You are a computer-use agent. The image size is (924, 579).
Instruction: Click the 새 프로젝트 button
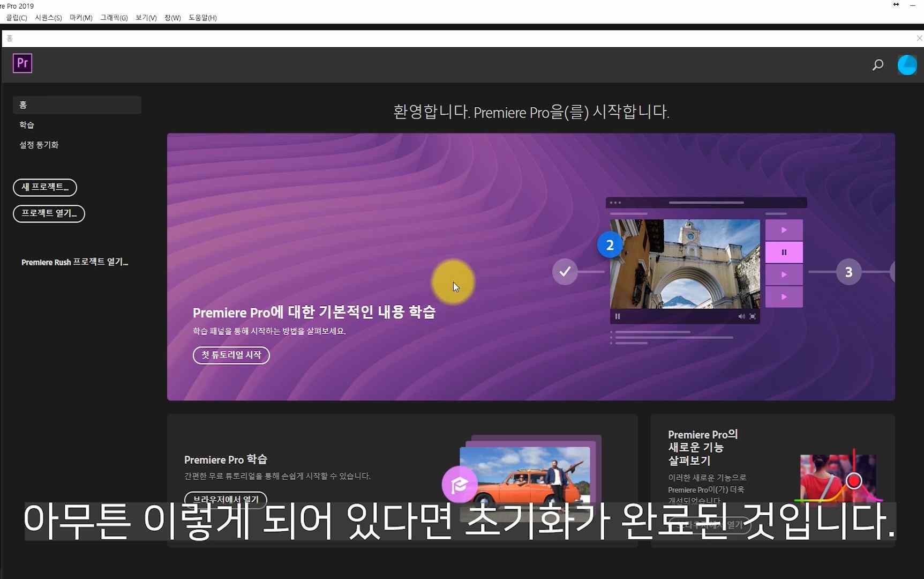(x=45, y=187)
